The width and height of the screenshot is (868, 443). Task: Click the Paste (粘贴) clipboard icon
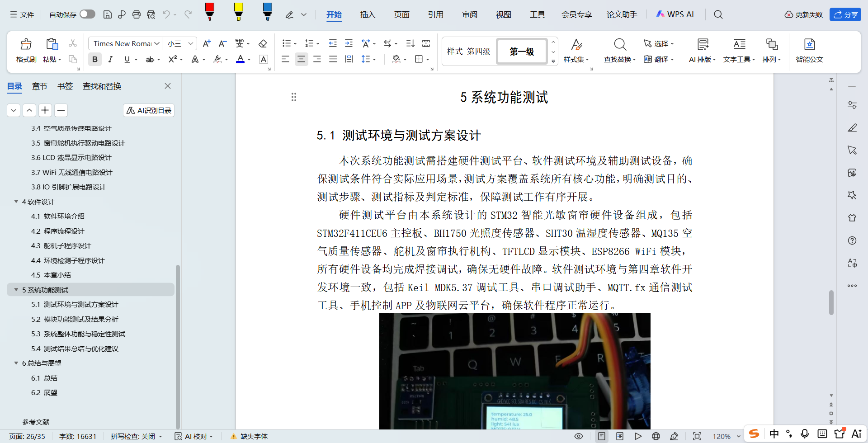[52, 44]
